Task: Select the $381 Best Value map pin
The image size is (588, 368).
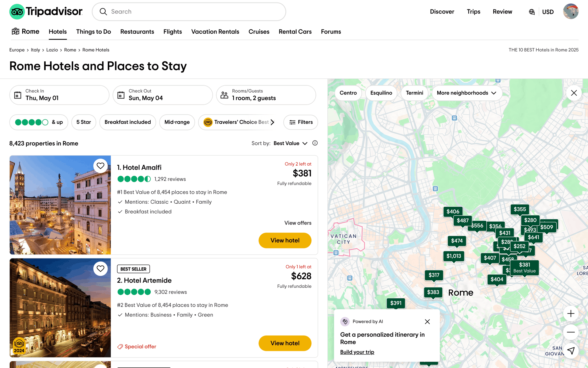Action: click(x=524, y=267)
